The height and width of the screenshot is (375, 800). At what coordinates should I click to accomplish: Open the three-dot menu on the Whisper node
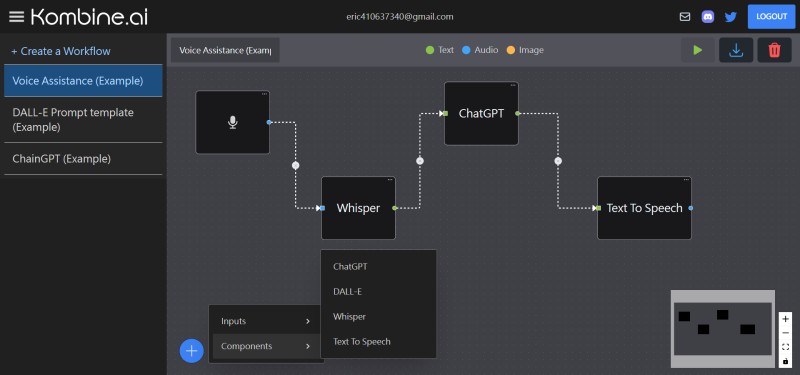click(x=390, y=180)
